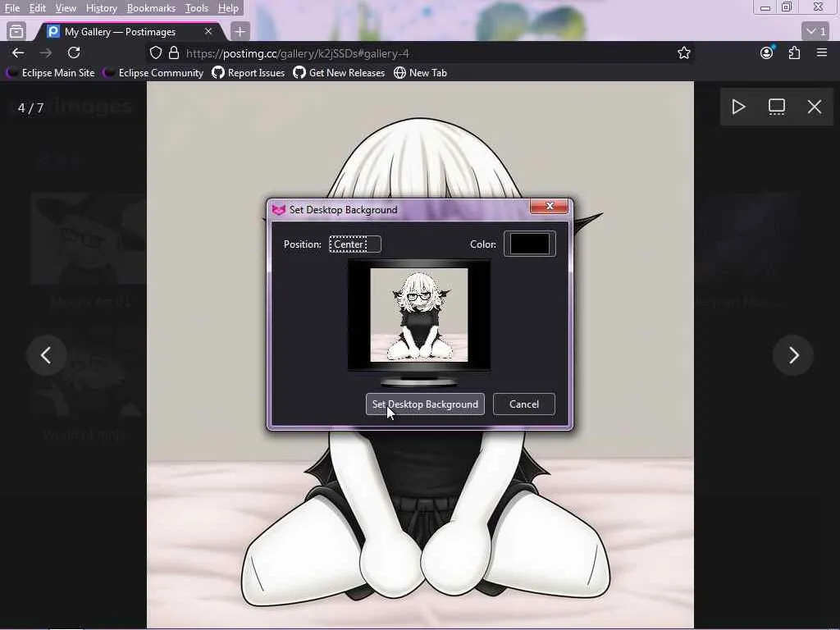Pick the black background Color swatch
Viewport: 840px width, 630px height.
click(x=530, y=244)
